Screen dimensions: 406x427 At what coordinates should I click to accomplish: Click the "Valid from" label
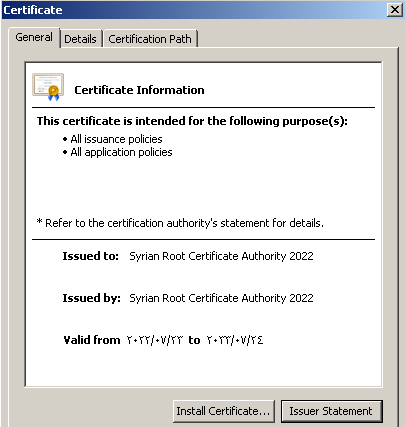click(x=92, y=340)
